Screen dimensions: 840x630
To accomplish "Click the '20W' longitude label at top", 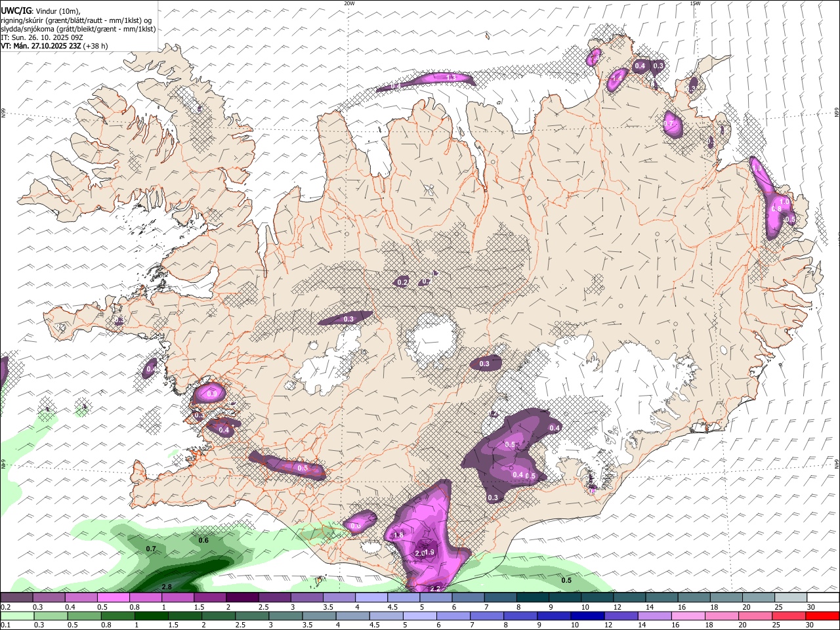I will pyautogui.click(x=349, y=3).
